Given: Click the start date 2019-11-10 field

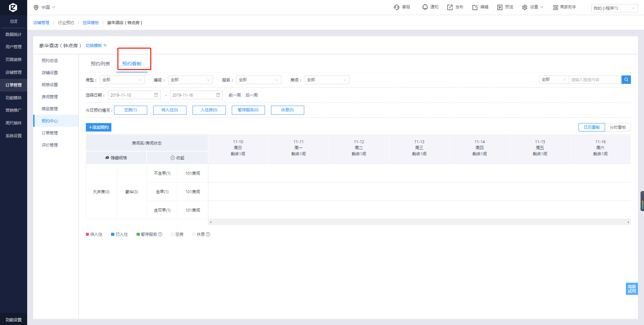Looking at the screenshot, I should tap(134, 95).
